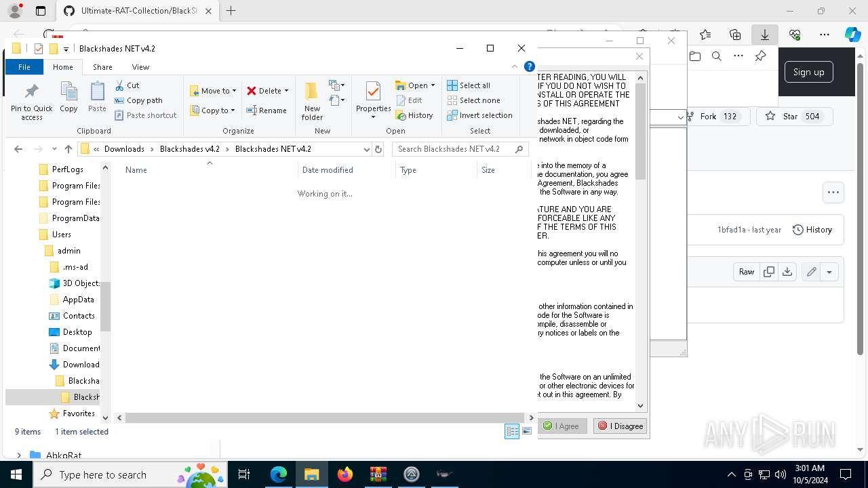
Task: Star the GitHub repository
Action: [794, 117]
